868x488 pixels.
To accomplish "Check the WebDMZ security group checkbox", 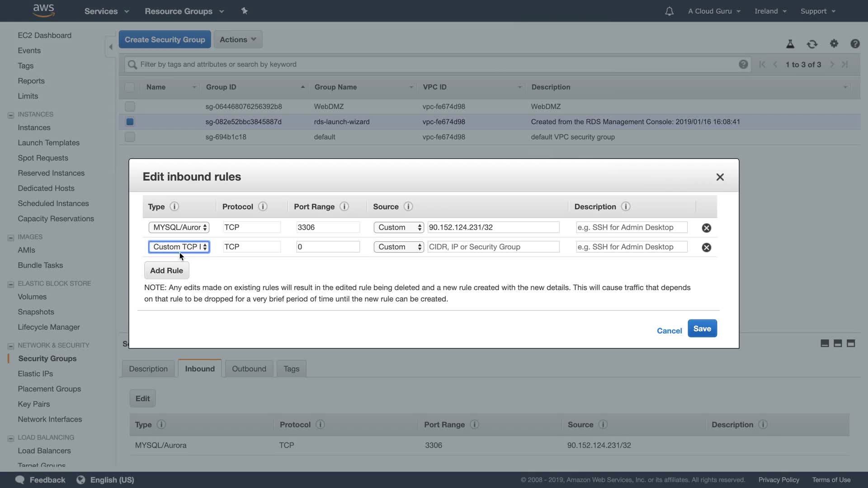I will (x=130, y=107).
